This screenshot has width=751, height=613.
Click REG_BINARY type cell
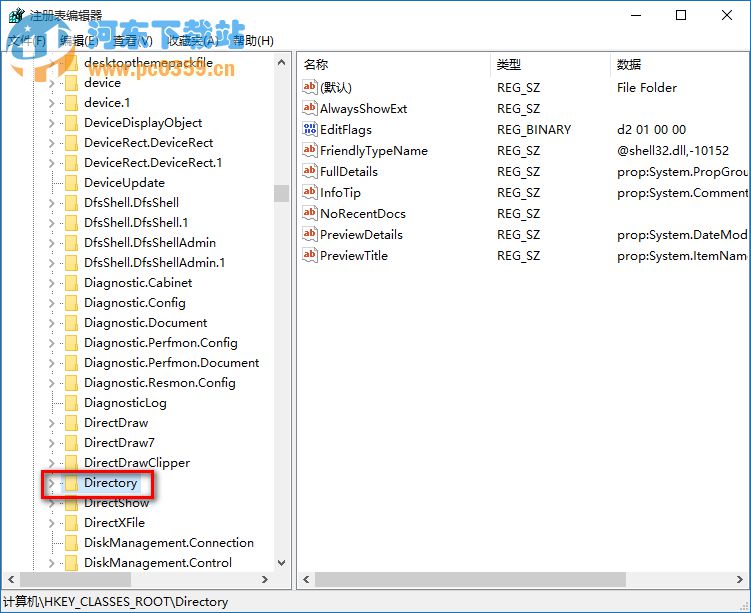pyautogui.click(x=534, y=130)
